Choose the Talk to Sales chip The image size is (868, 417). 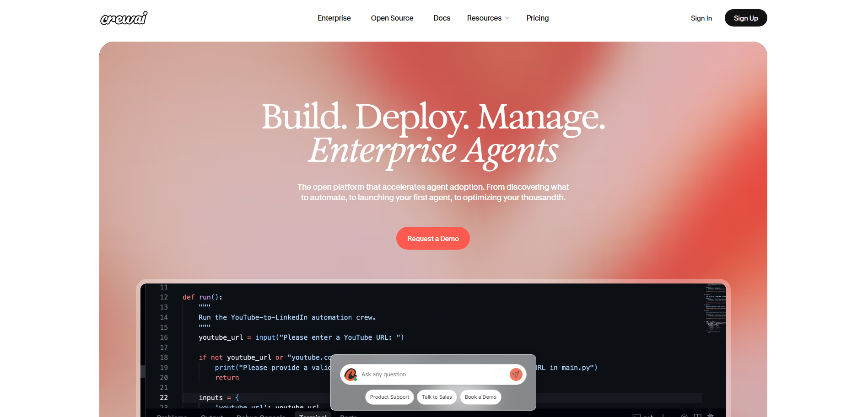437,397
